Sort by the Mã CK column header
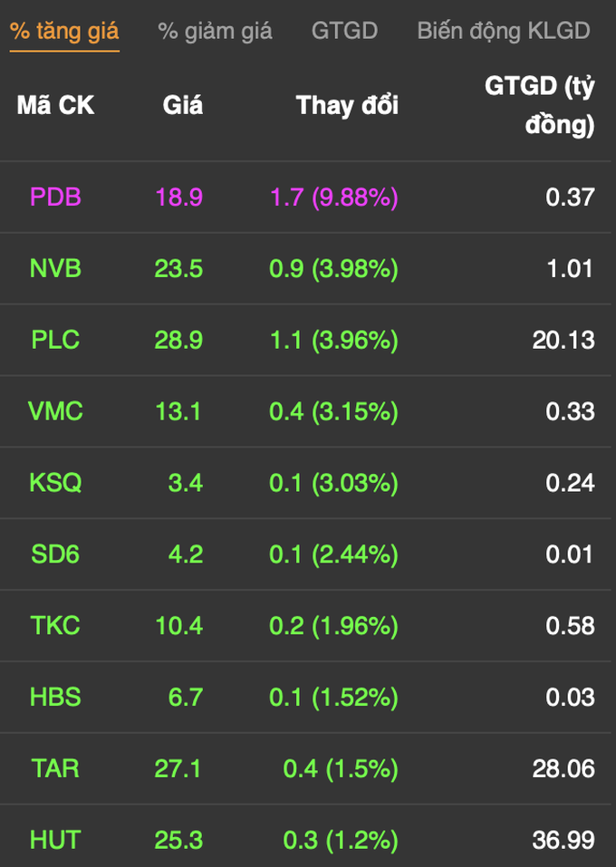 point(55,105)
